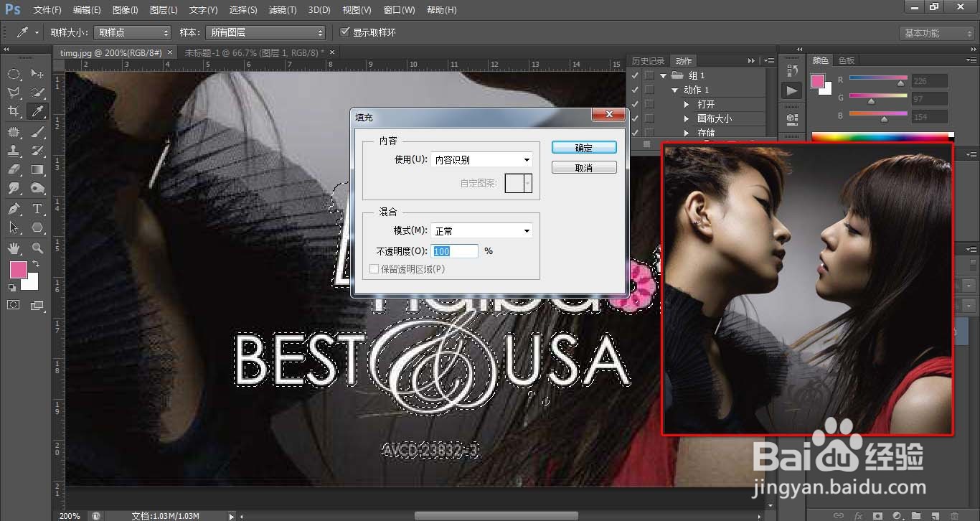Click the play action button
The image size is (980, 521).
tap(792, 91)
